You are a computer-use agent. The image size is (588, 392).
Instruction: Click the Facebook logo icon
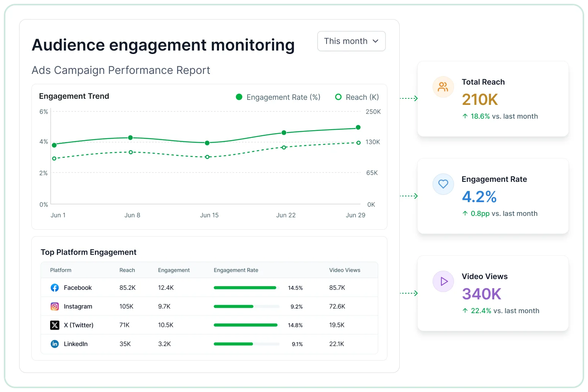tap(55, 287)
